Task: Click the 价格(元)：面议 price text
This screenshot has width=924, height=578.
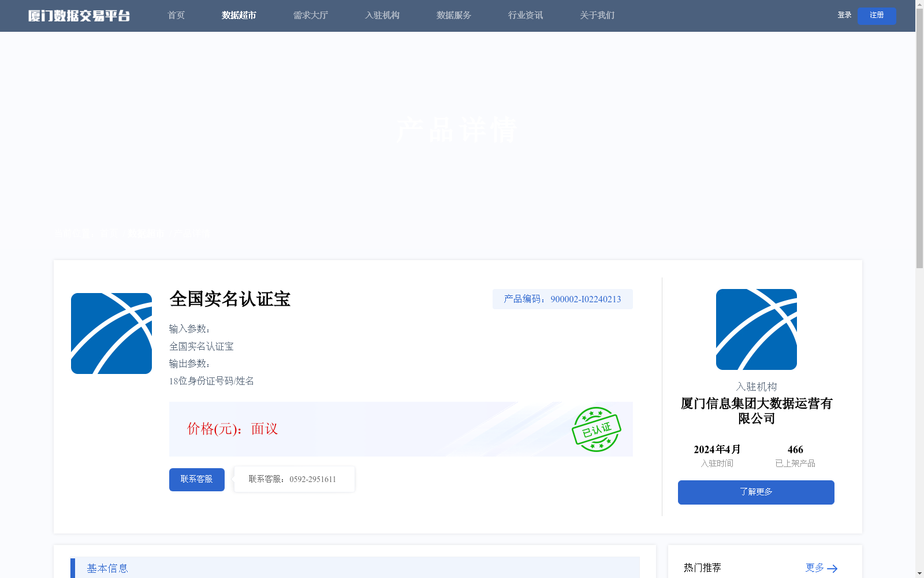Action: (233, 429)
